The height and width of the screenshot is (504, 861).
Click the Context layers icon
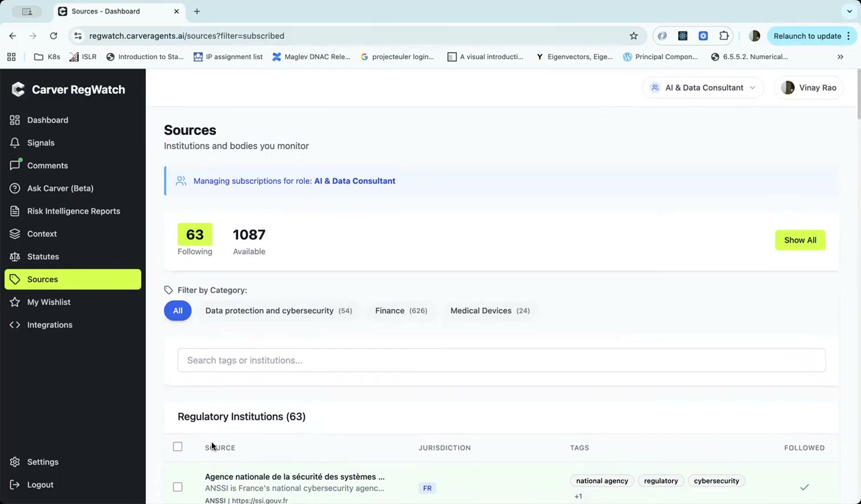click(x=15, y=234)
